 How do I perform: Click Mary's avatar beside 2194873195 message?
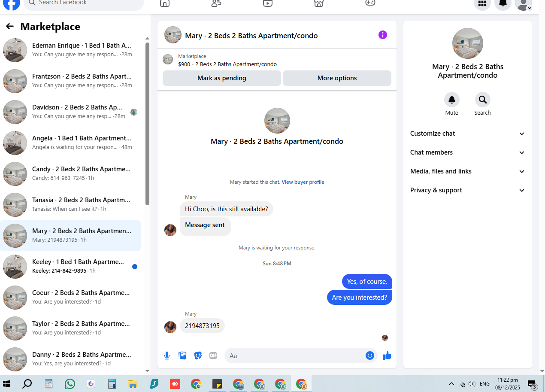click(x=170, y=327)
